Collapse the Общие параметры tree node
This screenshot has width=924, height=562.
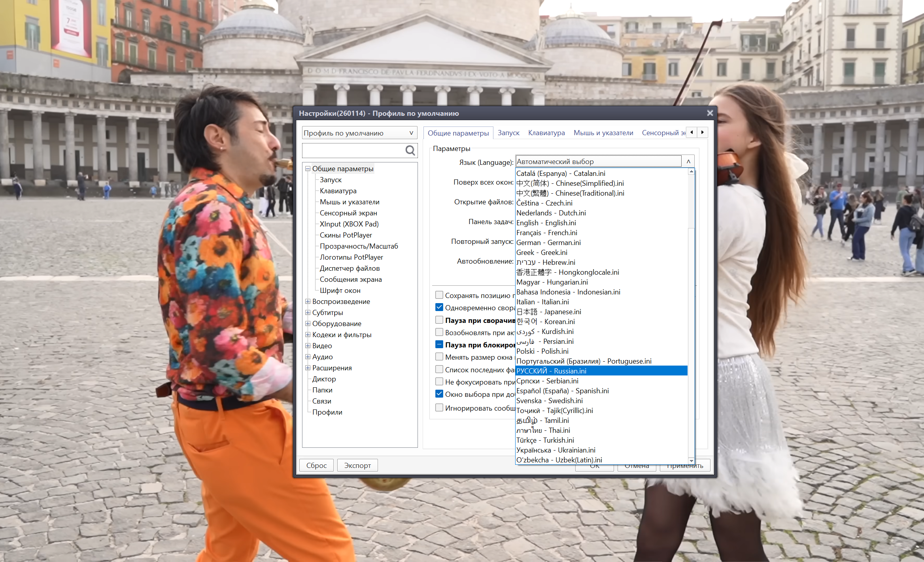click(308, 169)
